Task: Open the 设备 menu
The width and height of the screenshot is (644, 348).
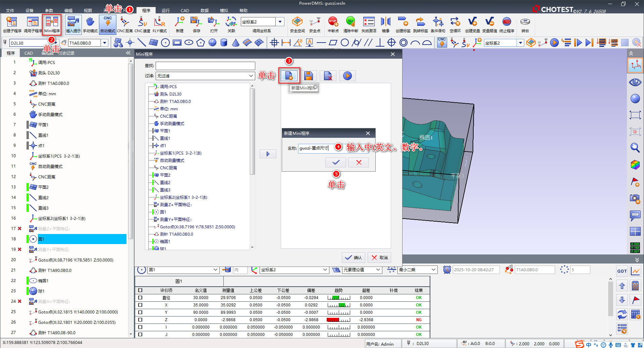Action: pyautogui.click(x=30, y=11)
